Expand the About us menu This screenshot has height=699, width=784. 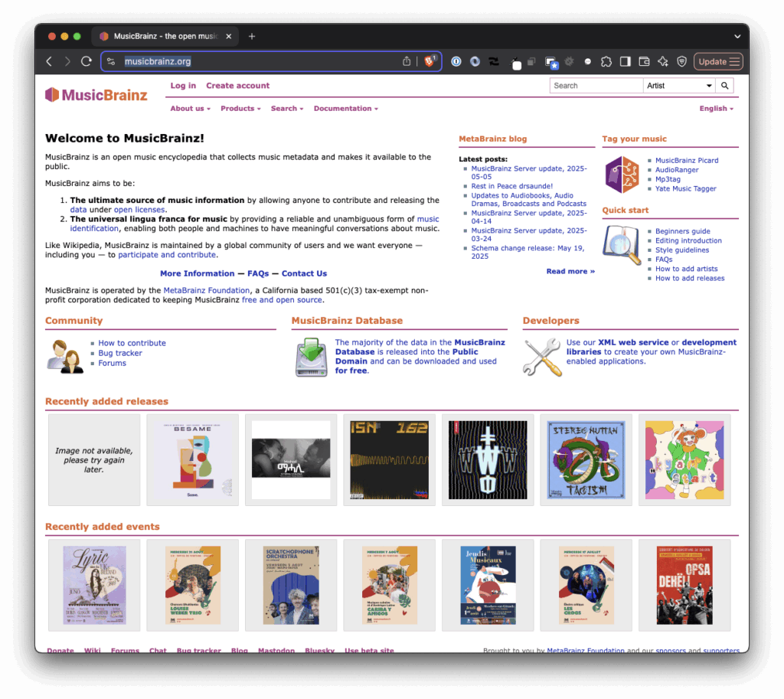[191, 109]
